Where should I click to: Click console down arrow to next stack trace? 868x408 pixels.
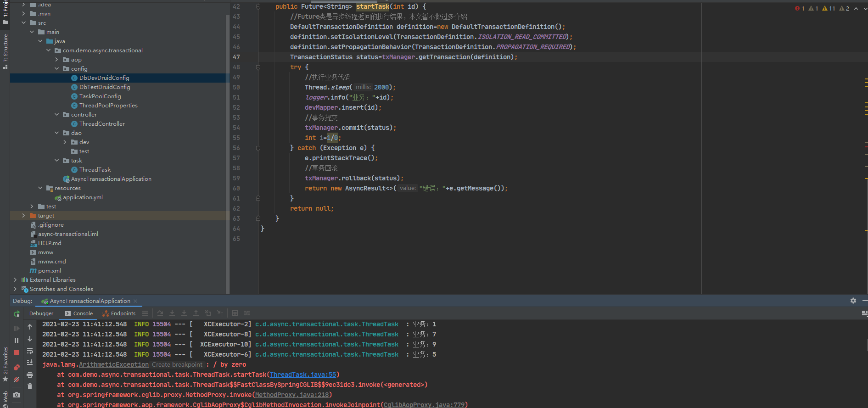pos(30,339)
